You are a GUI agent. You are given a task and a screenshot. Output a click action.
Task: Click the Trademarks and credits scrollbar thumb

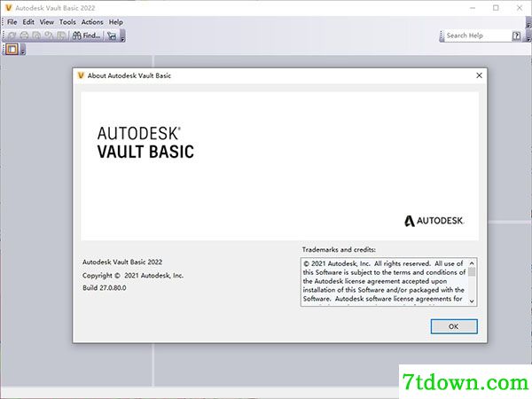pos(472,272)
